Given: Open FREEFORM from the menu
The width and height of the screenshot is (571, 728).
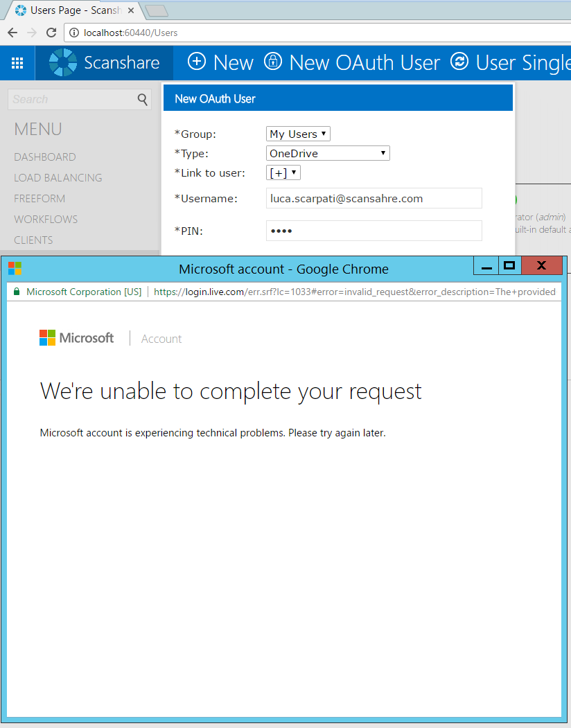Looking at the screenshot, I should click(39, 199).
